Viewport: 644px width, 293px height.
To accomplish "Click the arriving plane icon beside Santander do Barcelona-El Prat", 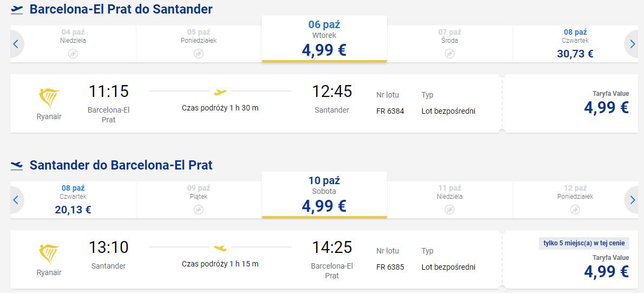I will 17,166.
